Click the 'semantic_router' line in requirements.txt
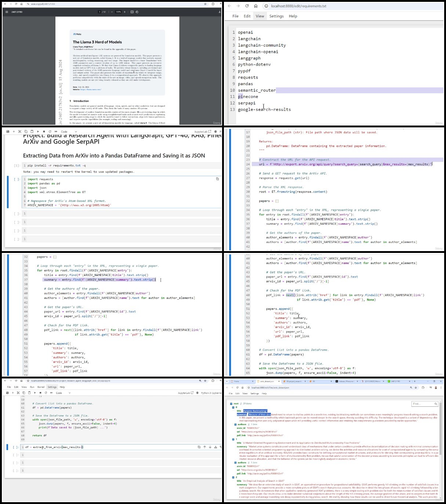Screen dimensions: 446x504 pyautogui.click(x=257, y=90)
